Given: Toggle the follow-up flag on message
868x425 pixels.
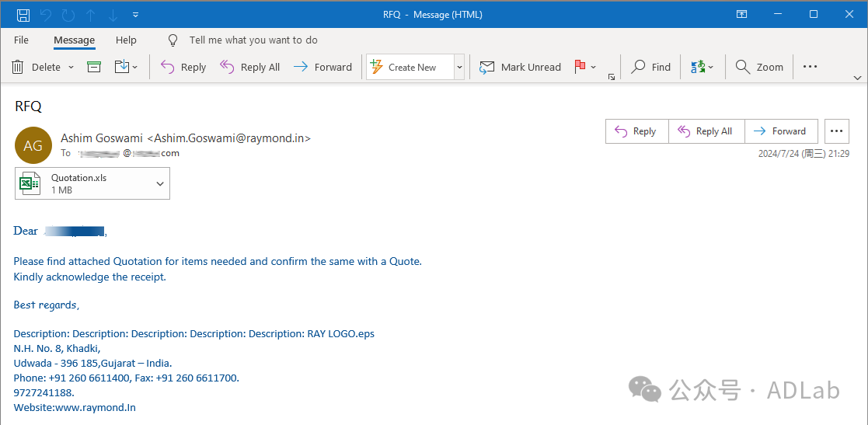Looking at the screenshot, I should [x=580, y=67].
